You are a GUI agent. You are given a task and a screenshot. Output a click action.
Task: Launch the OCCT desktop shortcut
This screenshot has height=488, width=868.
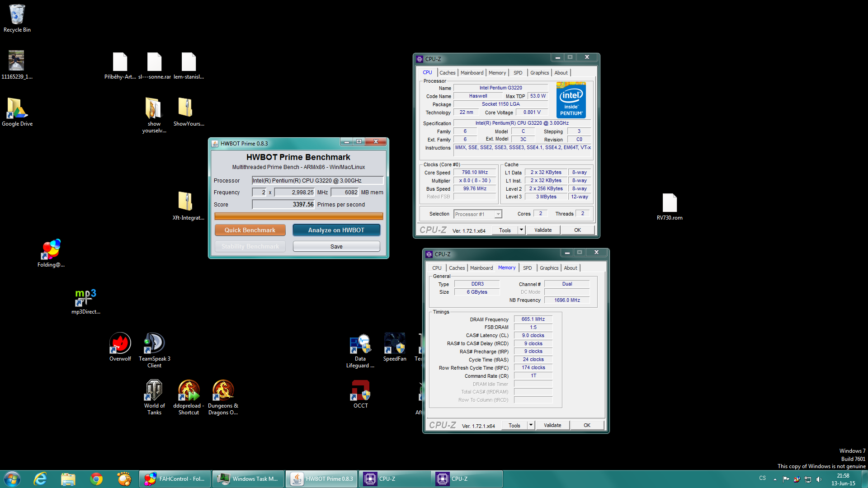click(x=360, y=394)
